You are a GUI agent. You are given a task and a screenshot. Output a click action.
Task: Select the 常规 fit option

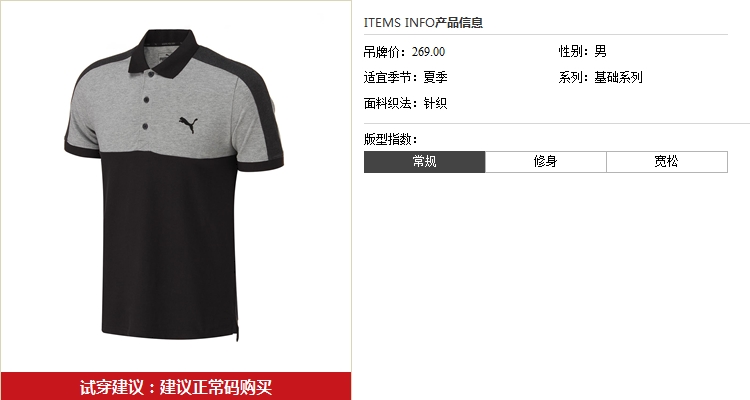(424, 162)
